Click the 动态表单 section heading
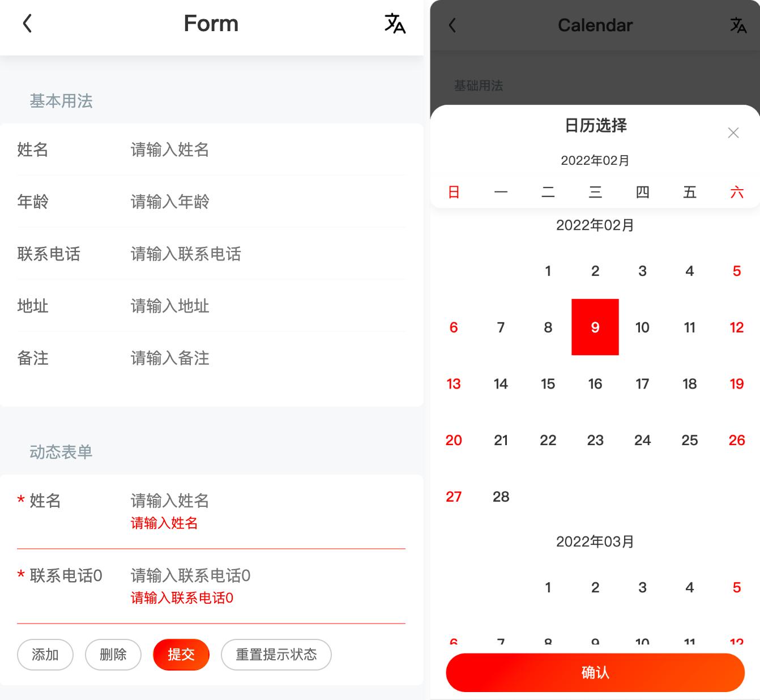The height and width of the screenshot is (700, 760). [61, 452]
